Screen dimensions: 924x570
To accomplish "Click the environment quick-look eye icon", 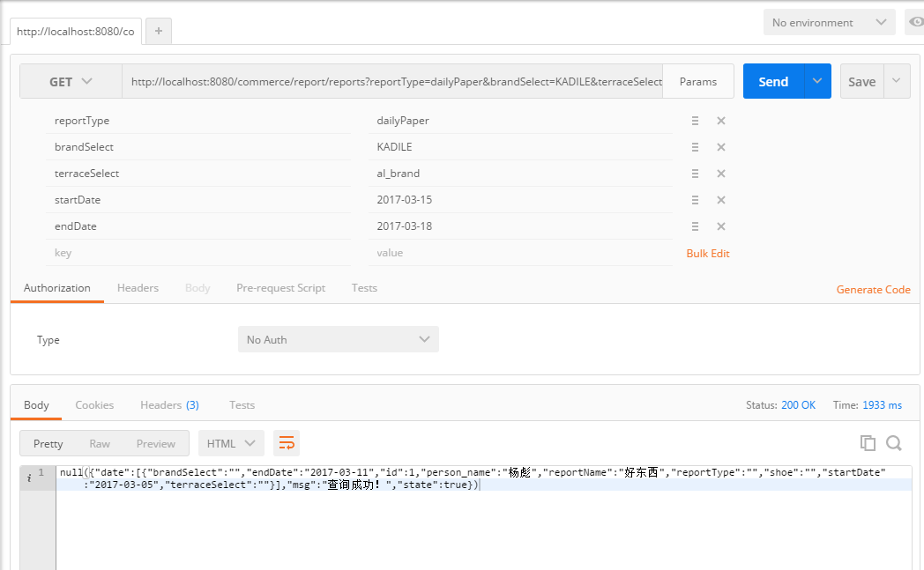I will [x=916, y=22].
